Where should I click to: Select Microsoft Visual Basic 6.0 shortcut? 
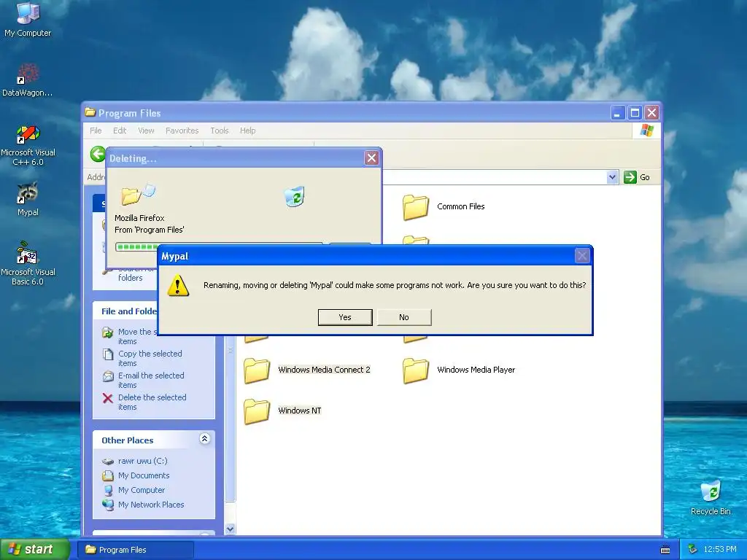click(28, 263)
